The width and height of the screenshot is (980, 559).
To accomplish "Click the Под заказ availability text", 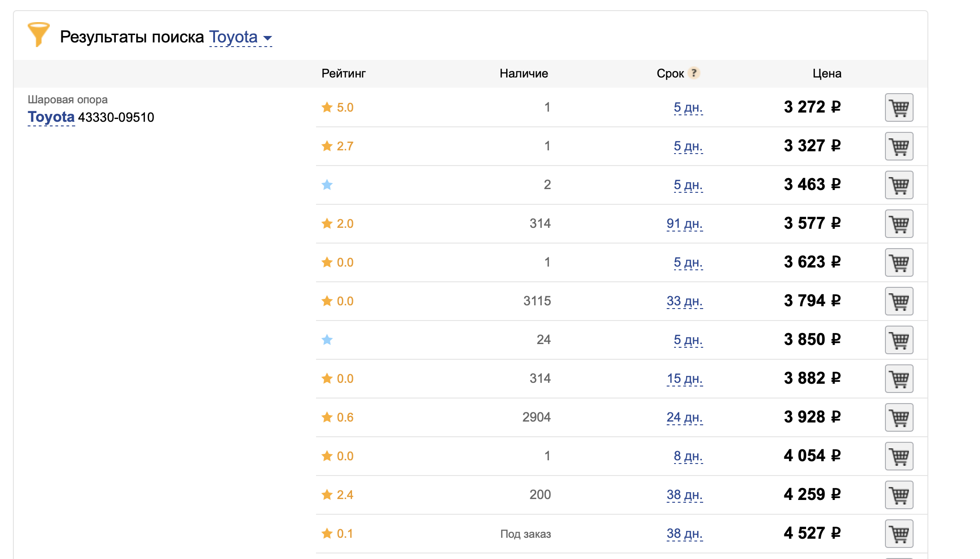I will pos(526,534).
